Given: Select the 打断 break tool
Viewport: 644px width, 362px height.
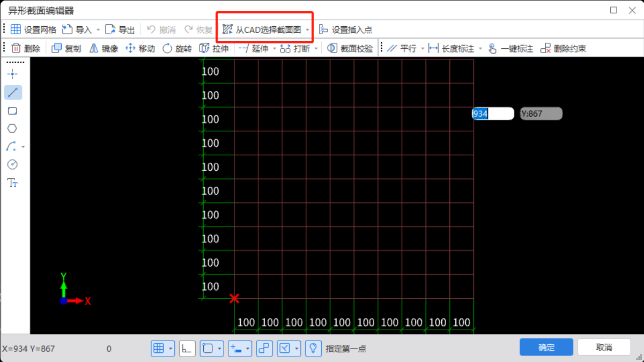Looking at the screenshot, I should [x=295, y=48].
